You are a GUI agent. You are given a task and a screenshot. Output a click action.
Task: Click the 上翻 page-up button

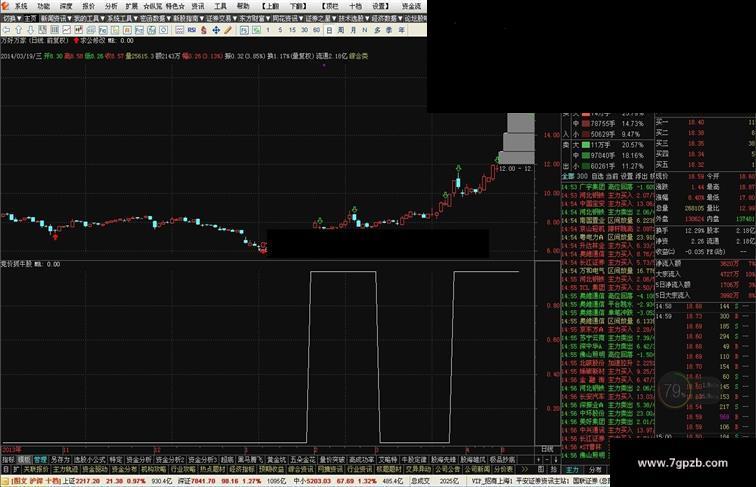pyautogui.click(x=271, y=6)
